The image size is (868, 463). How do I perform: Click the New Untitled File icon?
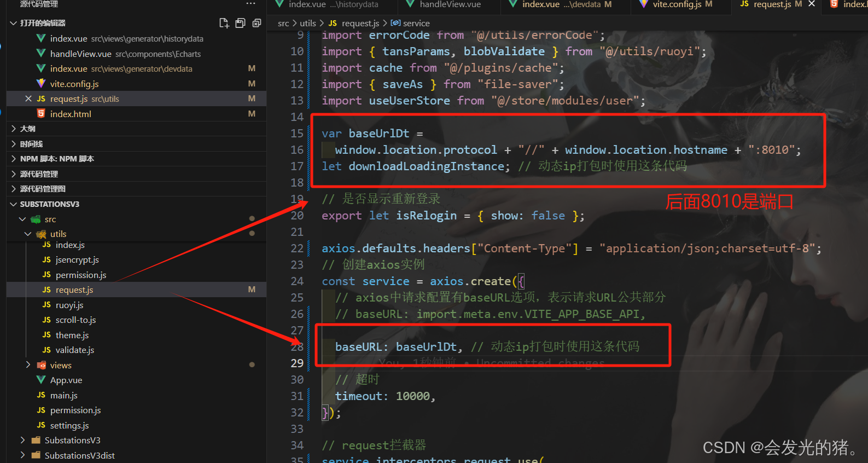click(x=224, y=23)
